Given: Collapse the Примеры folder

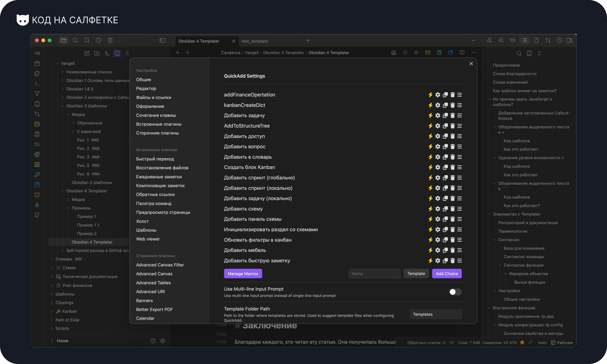Looking at the screenshot, I should tap(68, 208).
